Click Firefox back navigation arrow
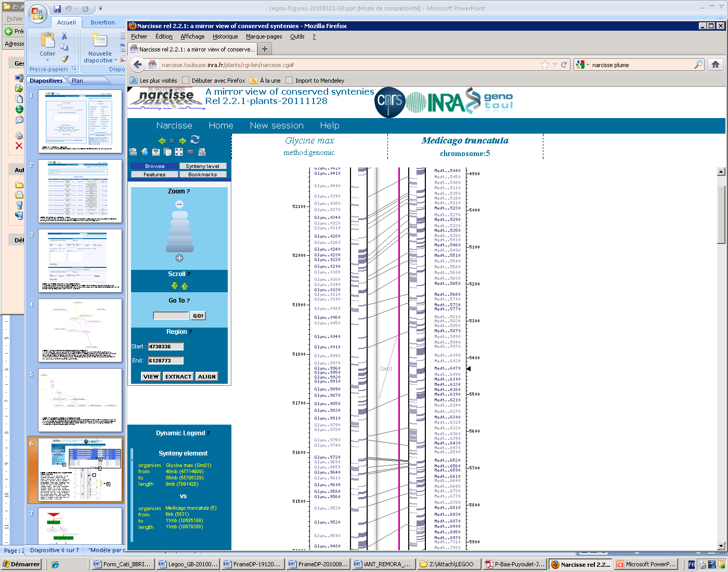This screenshot has width=728, height=572. (137, 64)
